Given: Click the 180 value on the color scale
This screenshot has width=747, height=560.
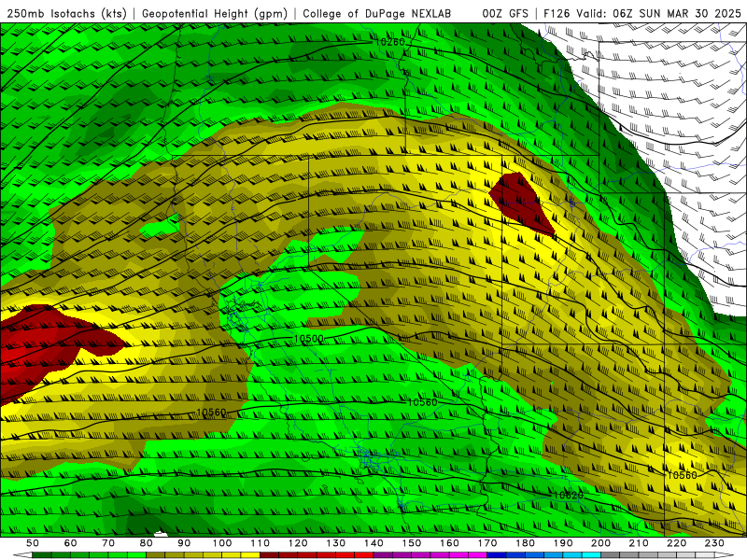Looking at the screenshot, I should (x=525, y=543).
